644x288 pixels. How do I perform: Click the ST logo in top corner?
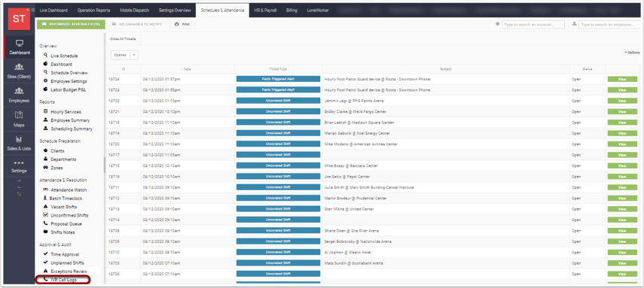tap(19, 19)
